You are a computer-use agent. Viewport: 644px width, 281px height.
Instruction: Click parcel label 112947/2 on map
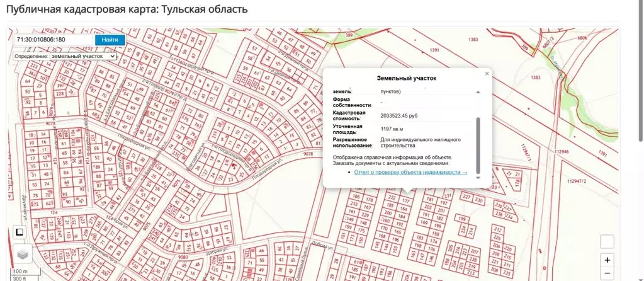[577, 181]
